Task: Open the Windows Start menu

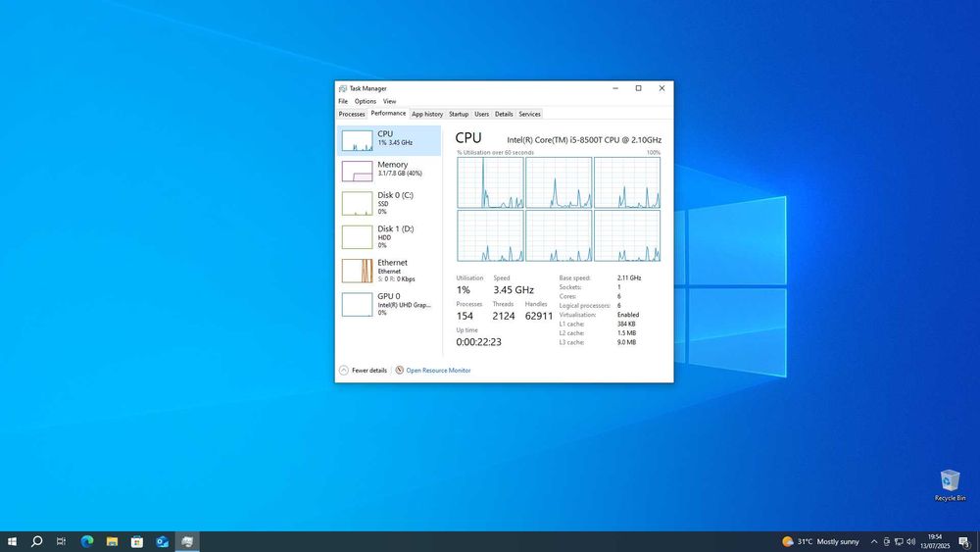Action: [12, 541]
